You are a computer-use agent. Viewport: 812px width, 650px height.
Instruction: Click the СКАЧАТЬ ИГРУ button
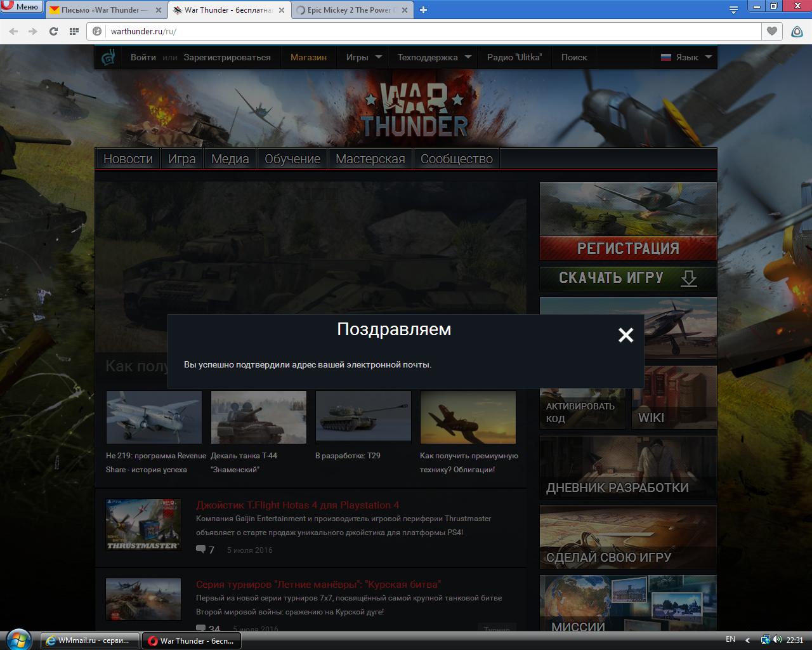coord(628,278)
